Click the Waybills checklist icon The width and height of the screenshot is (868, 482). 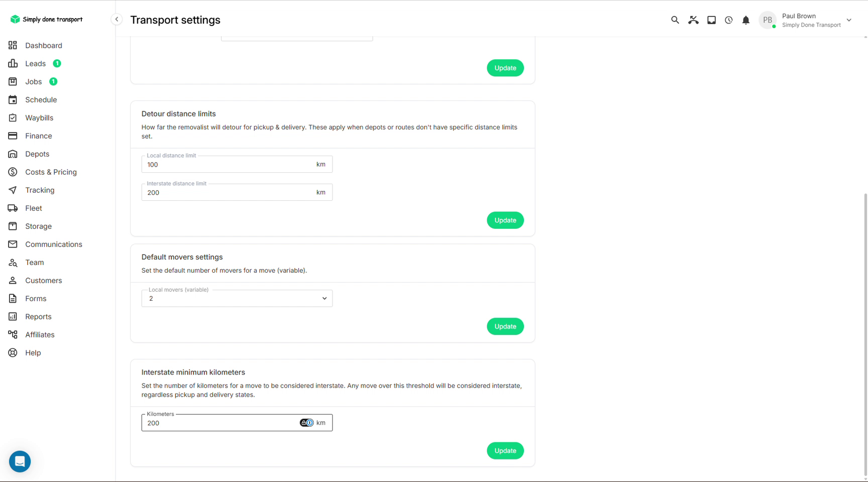coord(13,117)
